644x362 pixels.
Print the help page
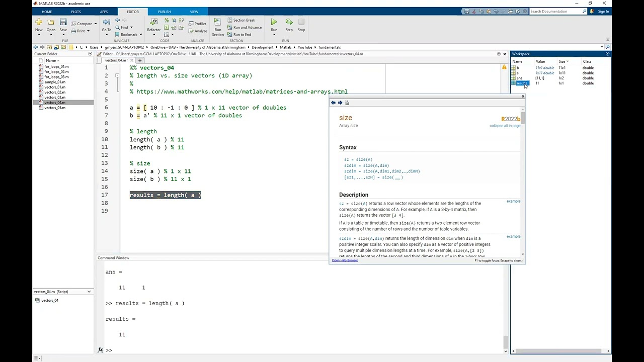[347, 103]
